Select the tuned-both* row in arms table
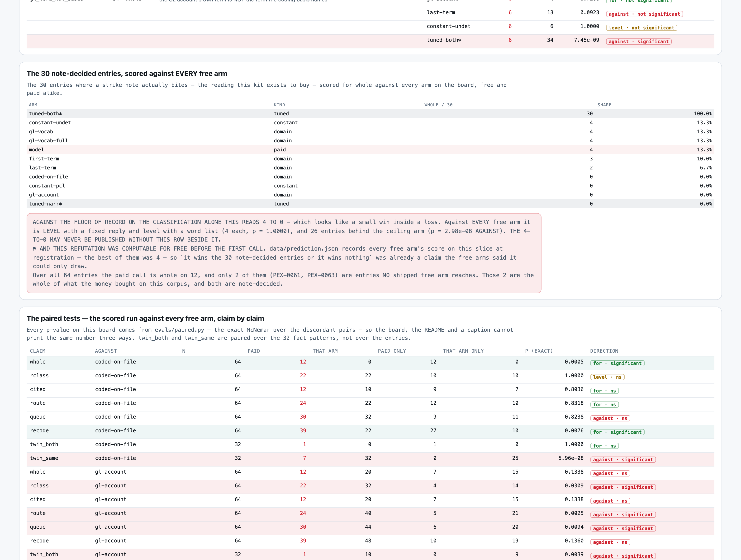Image resolution: width=741 pixels, height=560 pixels. coord(370,113)
